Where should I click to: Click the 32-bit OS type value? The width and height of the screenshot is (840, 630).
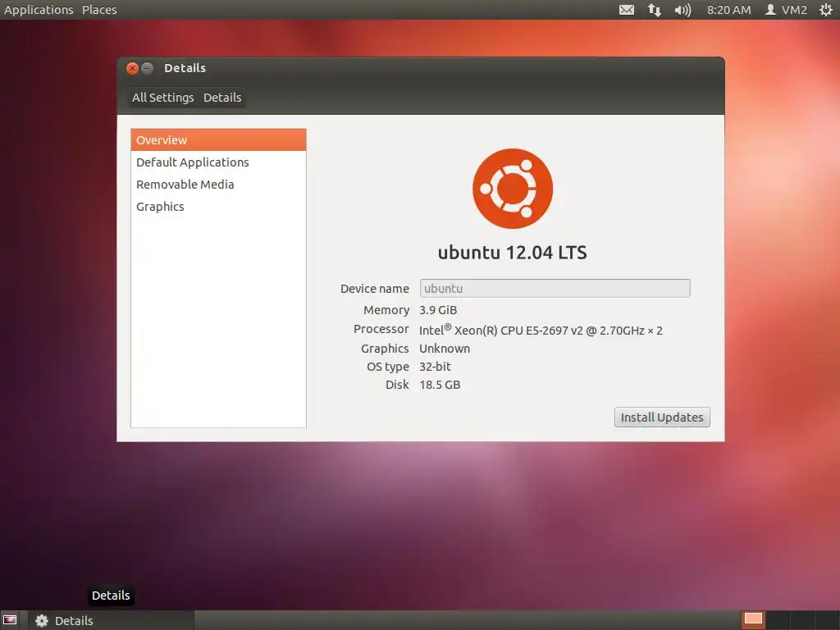point(435,367)
